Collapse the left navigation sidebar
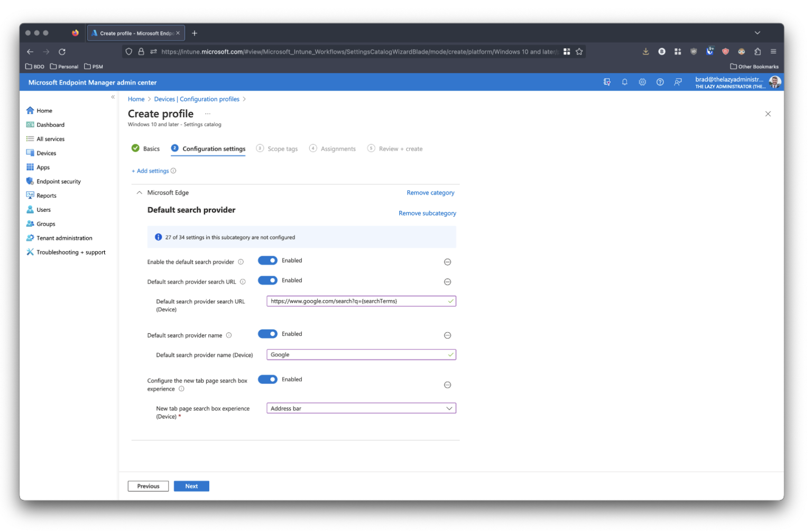The height and width of the screenshot is (532, 812). [x=113, y=97]
